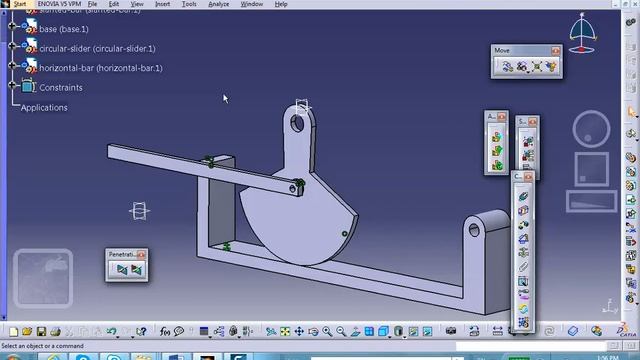Select Snap tool in Move toolbar
Viewport: 640px width, 360px height.
point(521,66)
